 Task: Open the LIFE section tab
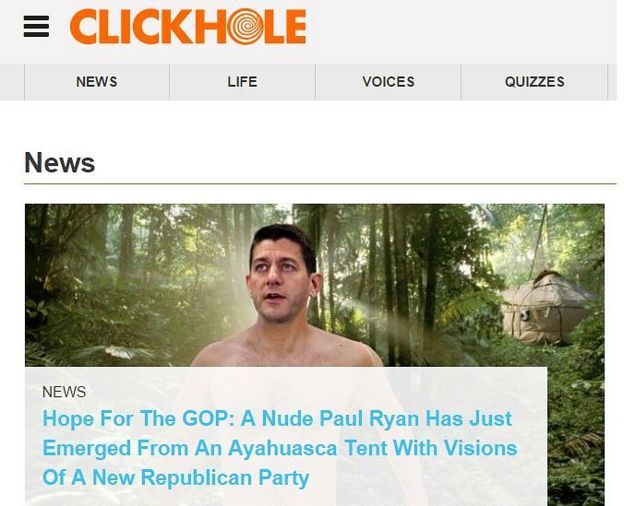(x=242, y=82)
